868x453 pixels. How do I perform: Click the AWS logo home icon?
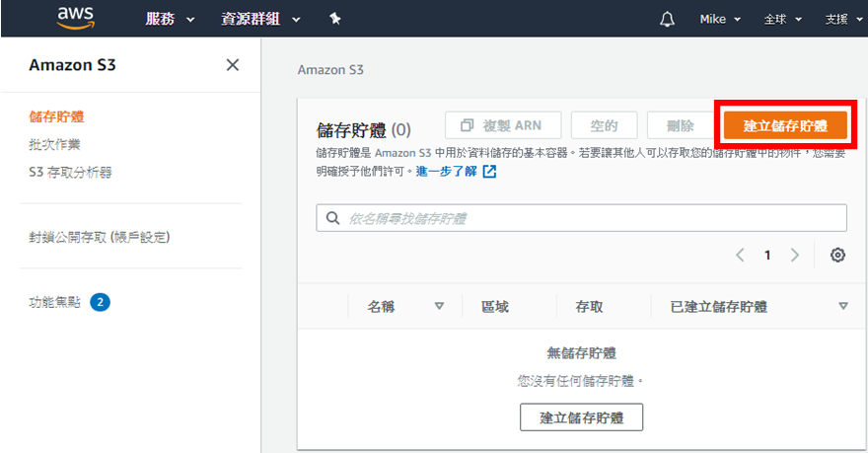[x=76, y=18]
